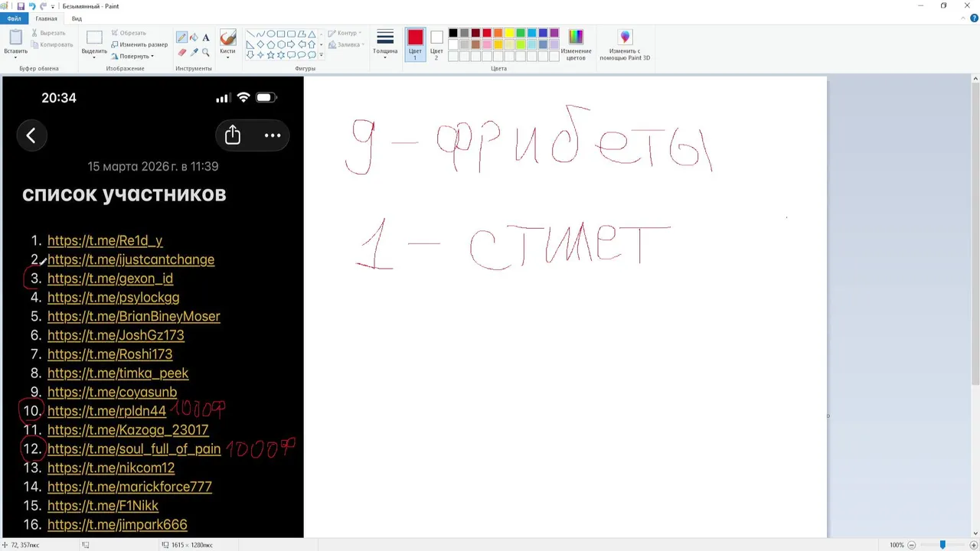Activate Цвет 2 color slot

tap(436, 44)
